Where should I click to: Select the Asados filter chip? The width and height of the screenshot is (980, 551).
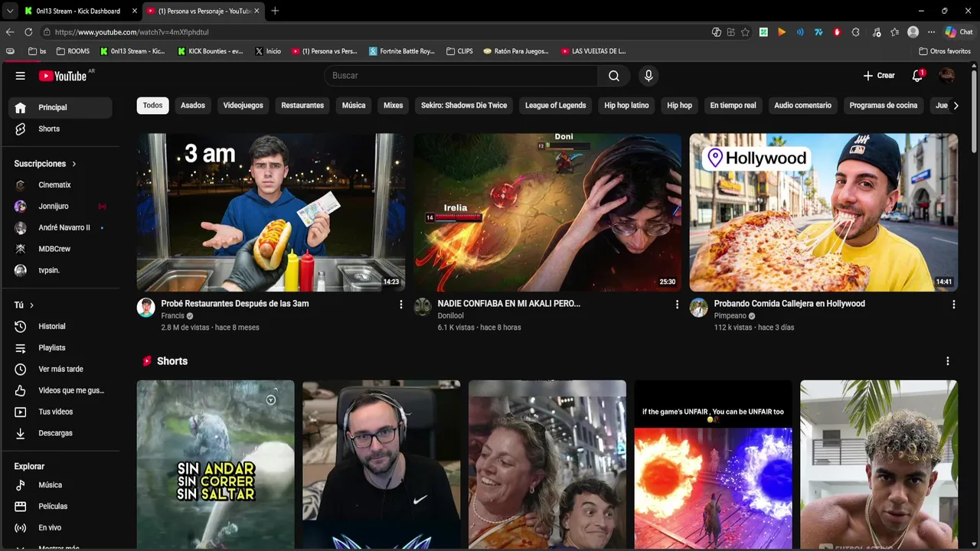[193, 106]
